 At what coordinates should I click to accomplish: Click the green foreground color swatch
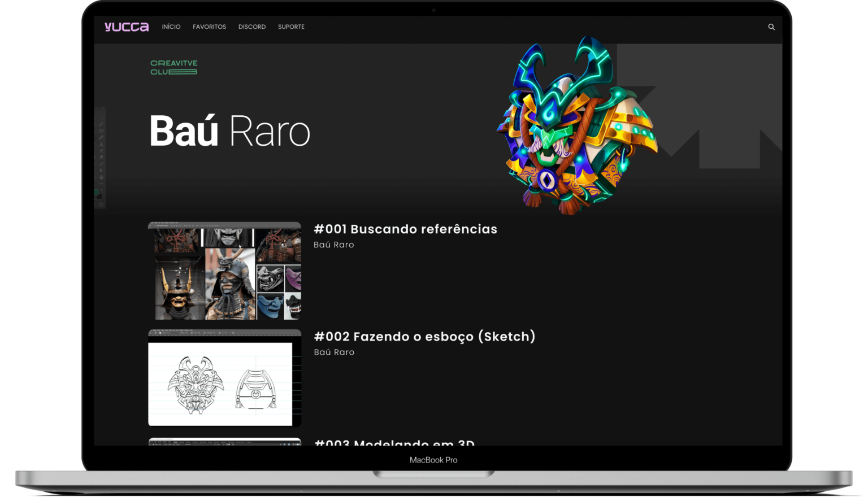[x=96, y=193]
